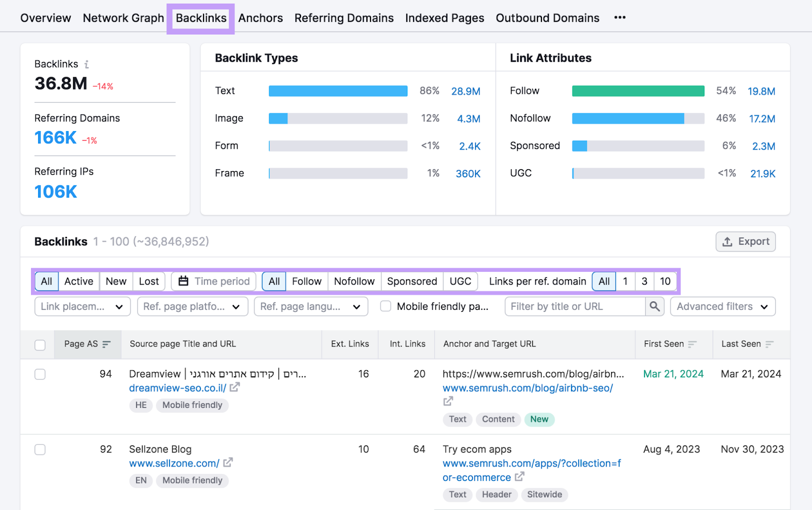Click the search magnifier beside the title filter
812x510 pixels.
(x=654, y=306)
